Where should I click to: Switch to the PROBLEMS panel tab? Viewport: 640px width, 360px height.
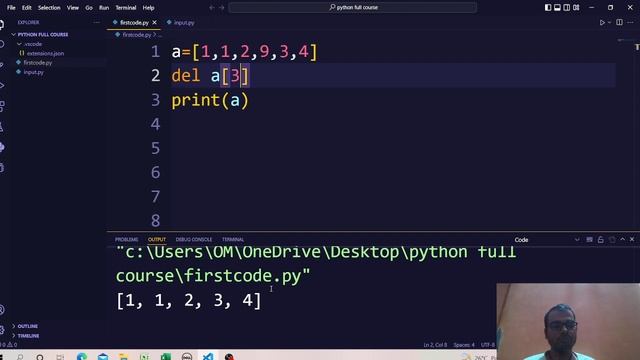click(x=126, y=240)
